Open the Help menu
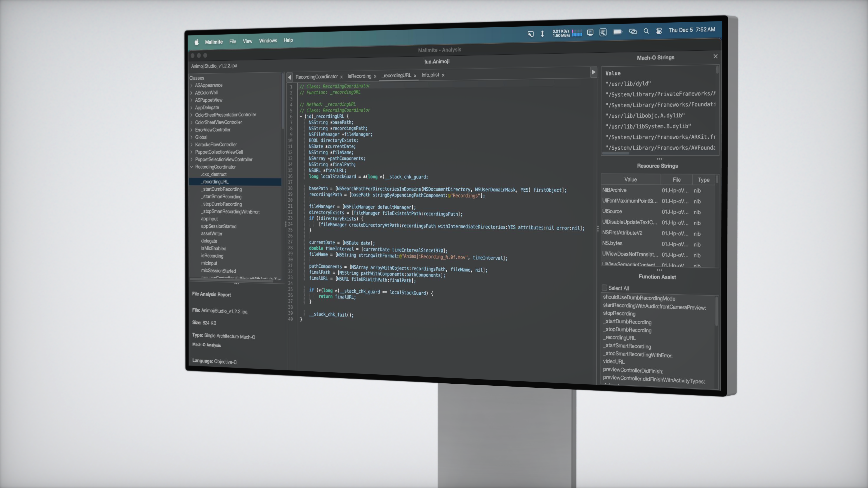868x488 pixels. tap(288, 40)
